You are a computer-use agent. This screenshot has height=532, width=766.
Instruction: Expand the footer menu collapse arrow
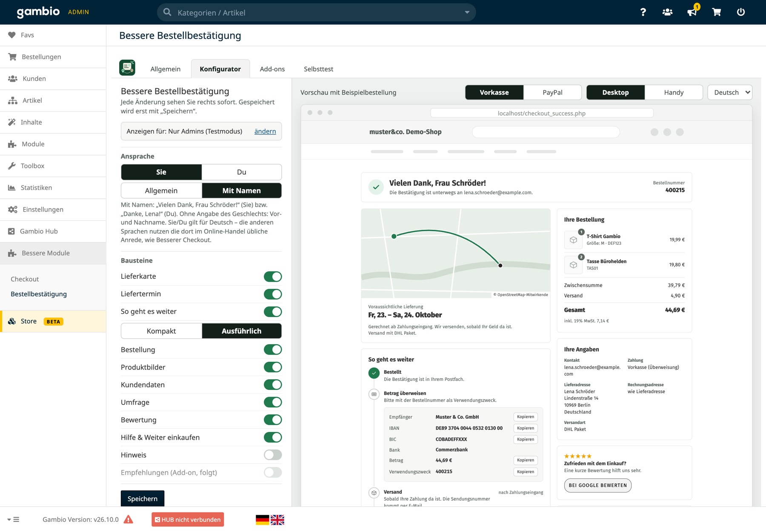click(13, 519)
